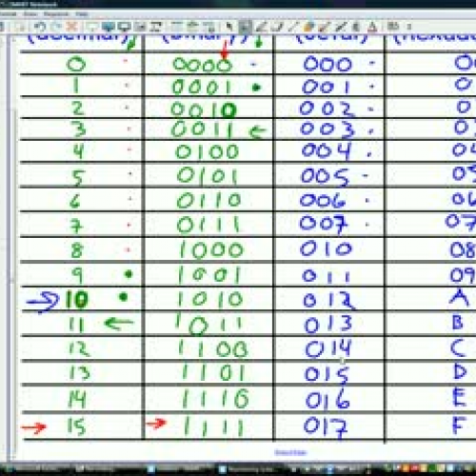
Task: Open the Format menu
Action: (8, 14)
